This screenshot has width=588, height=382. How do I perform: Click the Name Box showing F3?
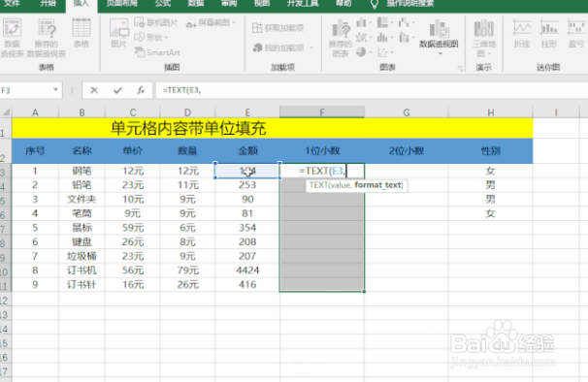coord(26,90)
